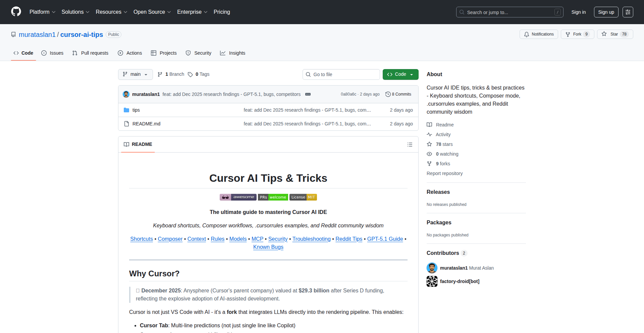644x333 pixels.
Task: View commit history via the clock icon
Action: pyautogui.click(x=388, y=94)
